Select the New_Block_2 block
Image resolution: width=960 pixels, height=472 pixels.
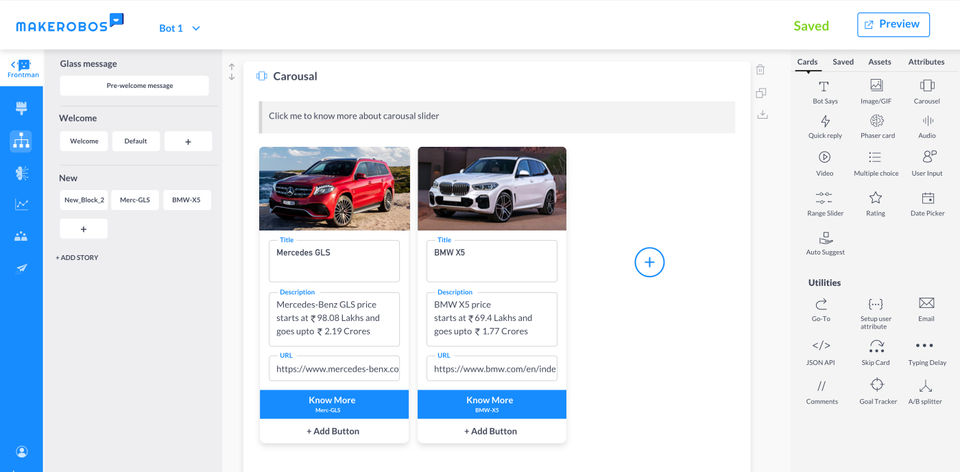pos(84,200)
